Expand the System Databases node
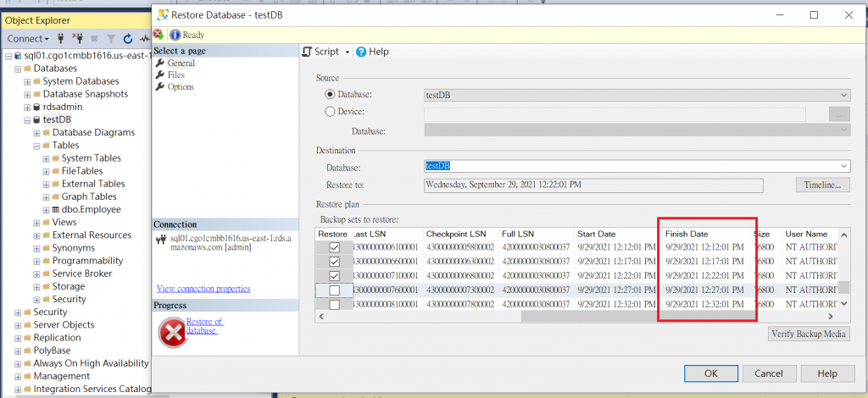The image size is (868, 398). [28, 81]
